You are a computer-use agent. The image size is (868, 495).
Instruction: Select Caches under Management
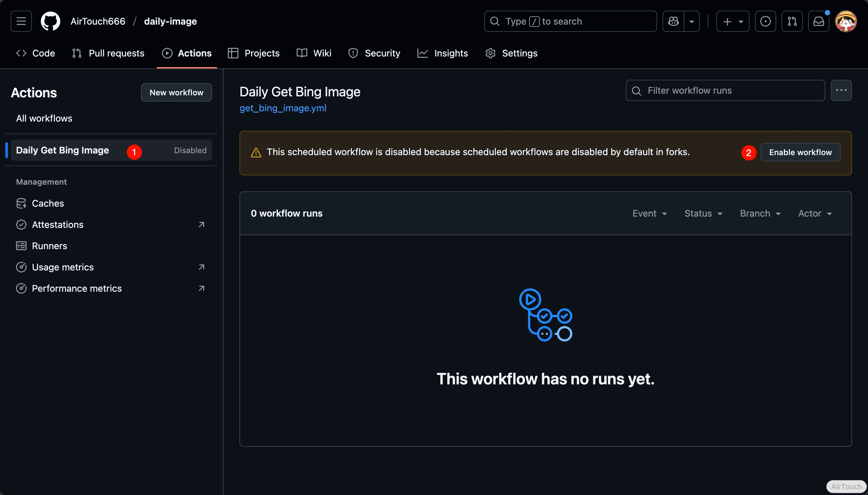click(x=48, y=203)
